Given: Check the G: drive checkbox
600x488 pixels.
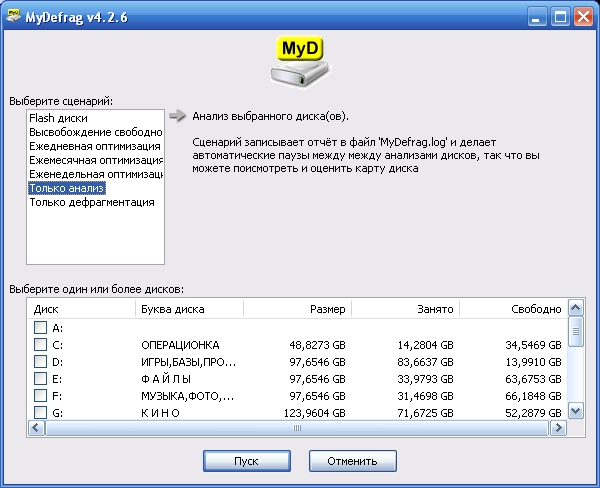Looking at the screenshot, I should coord(40,412).
